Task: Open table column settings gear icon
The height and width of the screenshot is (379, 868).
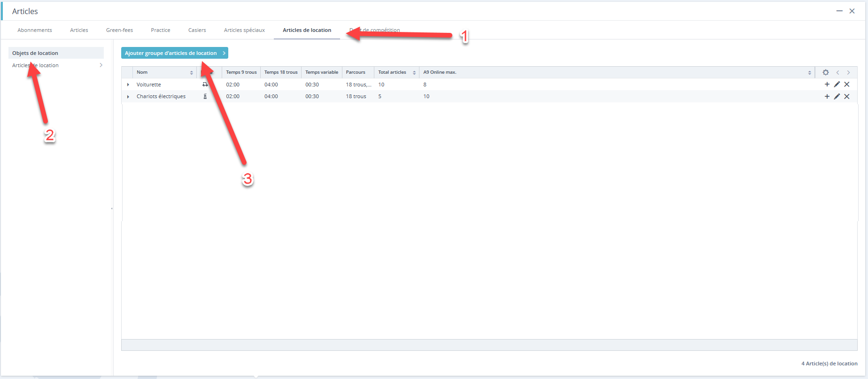Action: coord(826,72)
